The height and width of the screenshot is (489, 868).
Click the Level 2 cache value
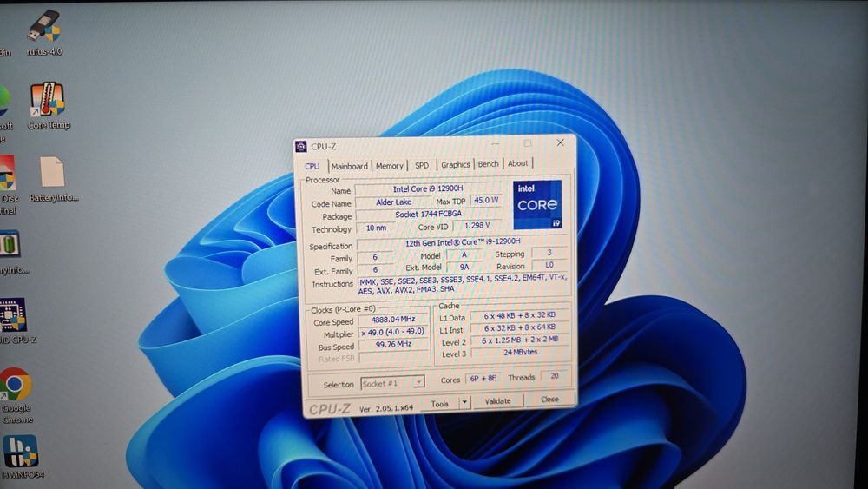[519, 340]
